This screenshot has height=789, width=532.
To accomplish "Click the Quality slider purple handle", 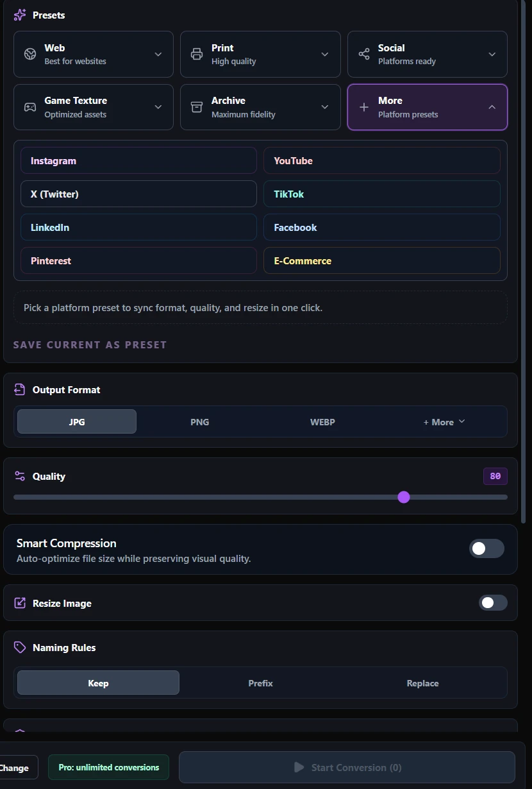I will (403, 496).
